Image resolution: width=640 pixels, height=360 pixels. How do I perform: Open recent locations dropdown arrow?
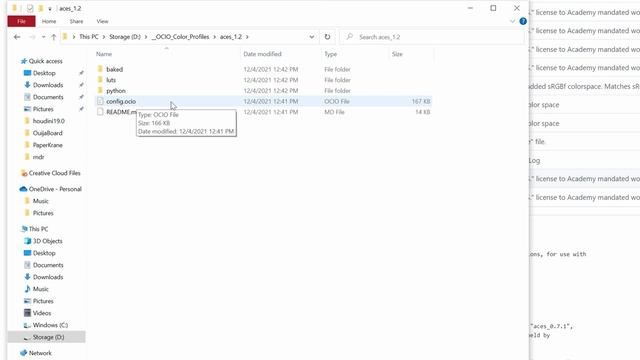(43, 37)
